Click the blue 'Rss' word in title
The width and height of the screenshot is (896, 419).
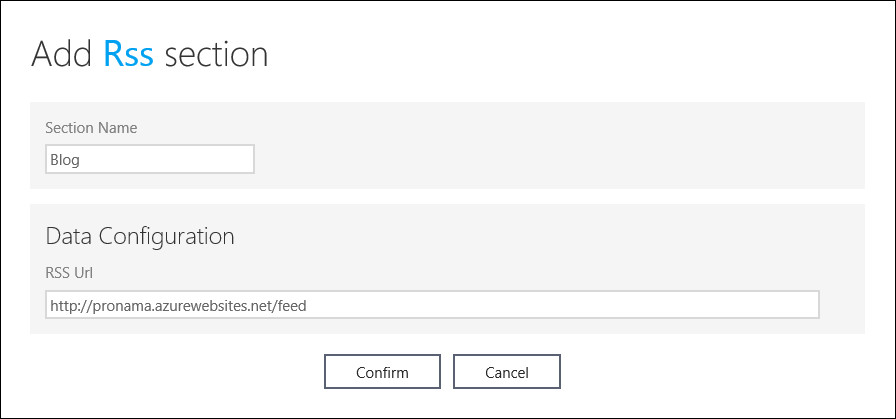[129, 53]
